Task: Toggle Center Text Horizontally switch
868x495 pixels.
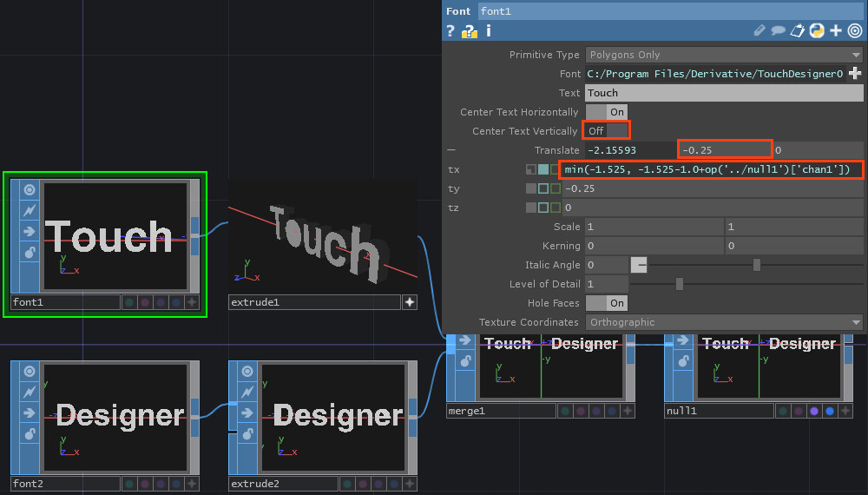Action: coord(607,112)
